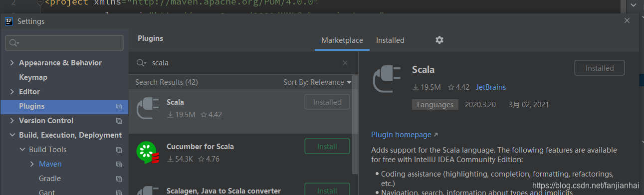Screen dimensions: 644x195
Task: Clear the plugin search with the X icon
Action: [x=345, y=63]
